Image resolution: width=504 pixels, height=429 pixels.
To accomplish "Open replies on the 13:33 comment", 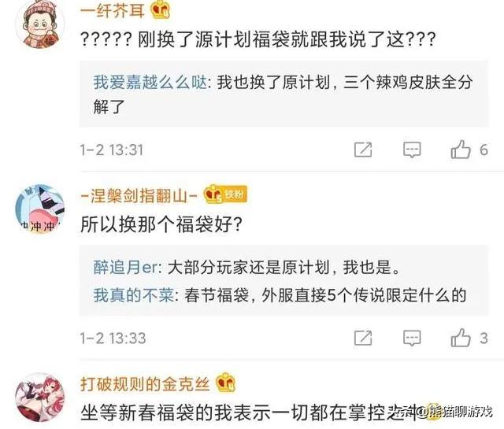I will click(x=412, y=338).
